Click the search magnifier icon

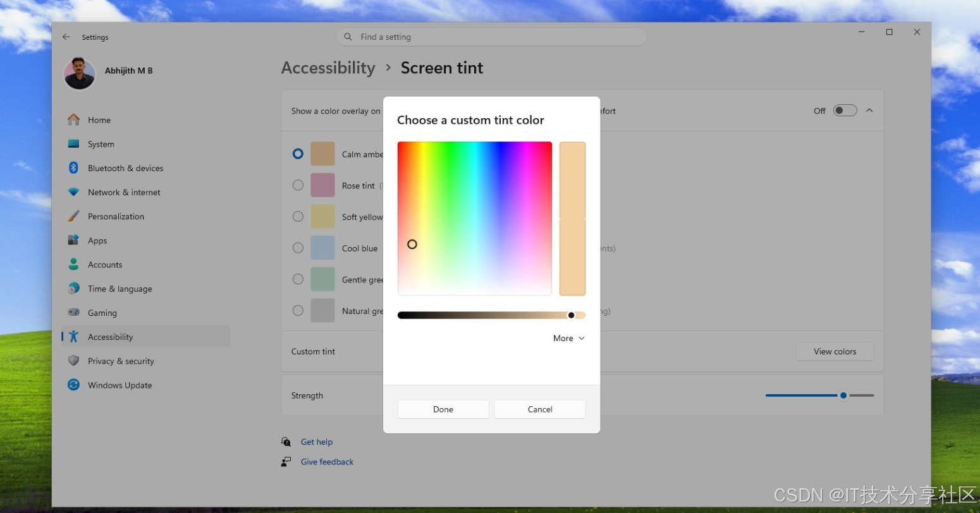[x=348, y=37]
